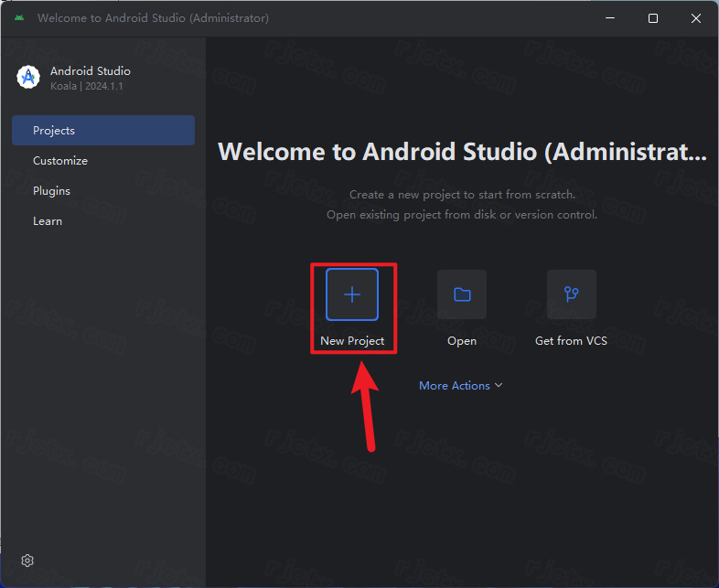The height and width of the screenshot is (588, 719).
Task: Close the Welcome to Android Studio window
Action: 695,18
